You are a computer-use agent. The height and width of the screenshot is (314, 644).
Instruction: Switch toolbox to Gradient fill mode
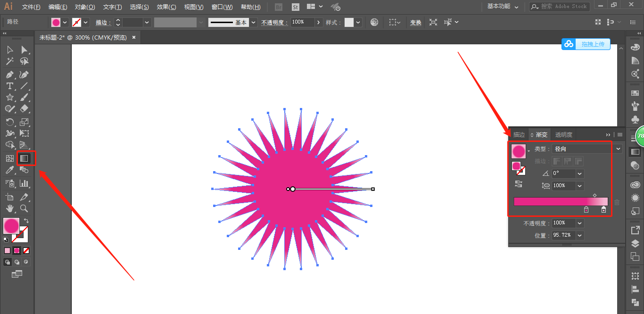click(17, 251)
